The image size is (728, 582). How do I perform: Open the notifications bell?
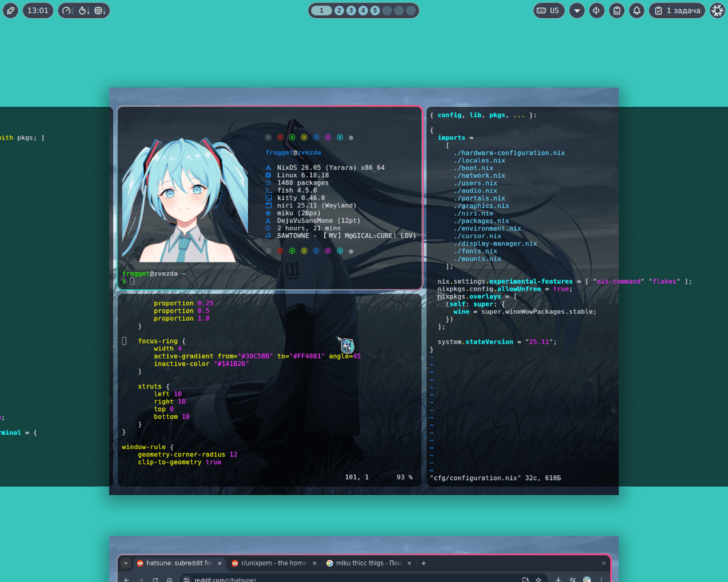(637, 10)
